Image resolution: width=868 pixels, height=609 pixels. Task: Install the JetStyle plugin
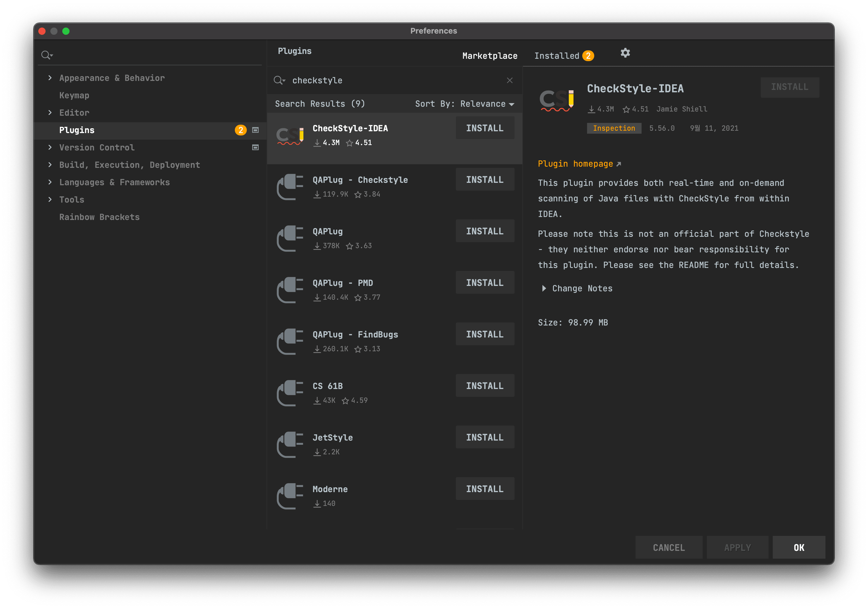485,437
